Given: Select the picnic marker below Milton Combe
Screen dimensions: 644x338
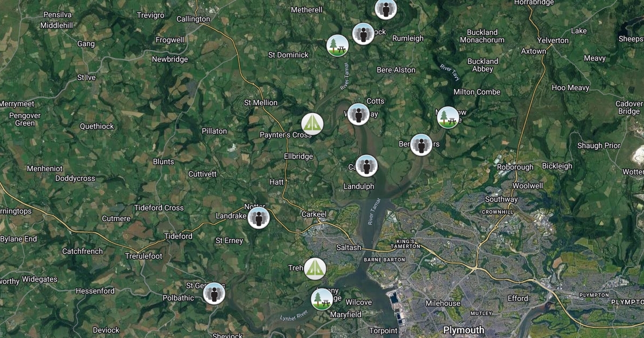Looking at the screenshot, I should (448, 117).
